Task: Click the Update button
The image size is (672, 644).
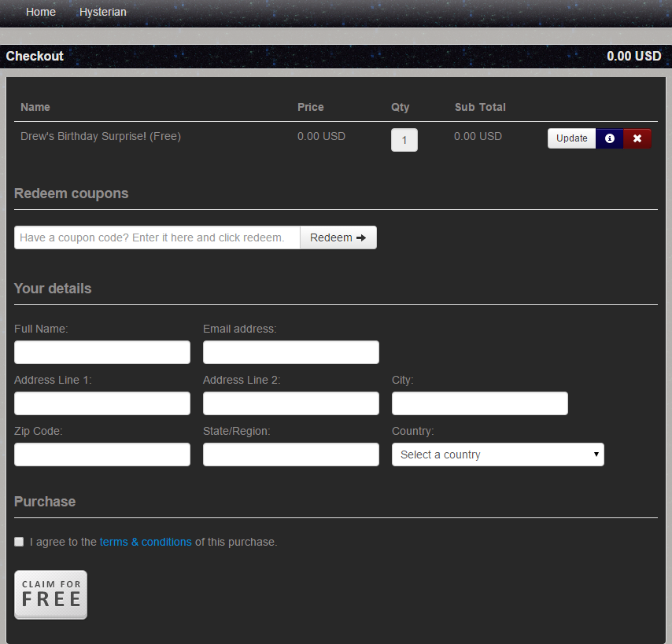Action: coord(572,138)
